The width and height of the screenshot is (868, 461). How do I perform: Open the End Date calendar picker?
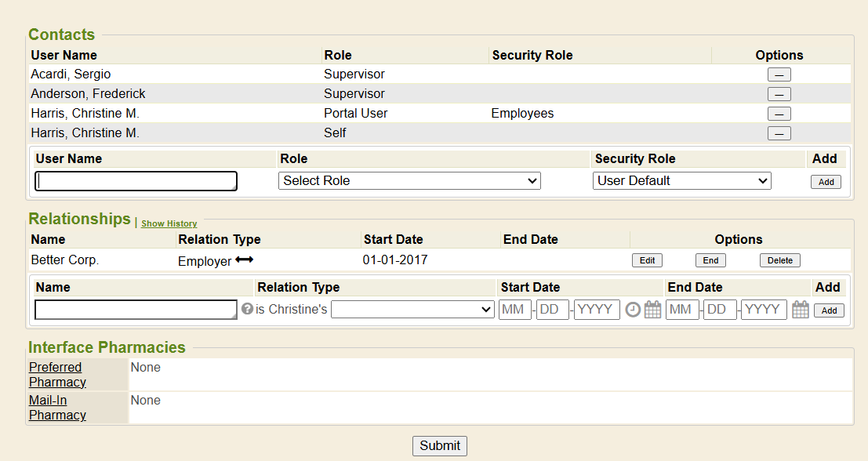tap(800, 310)
